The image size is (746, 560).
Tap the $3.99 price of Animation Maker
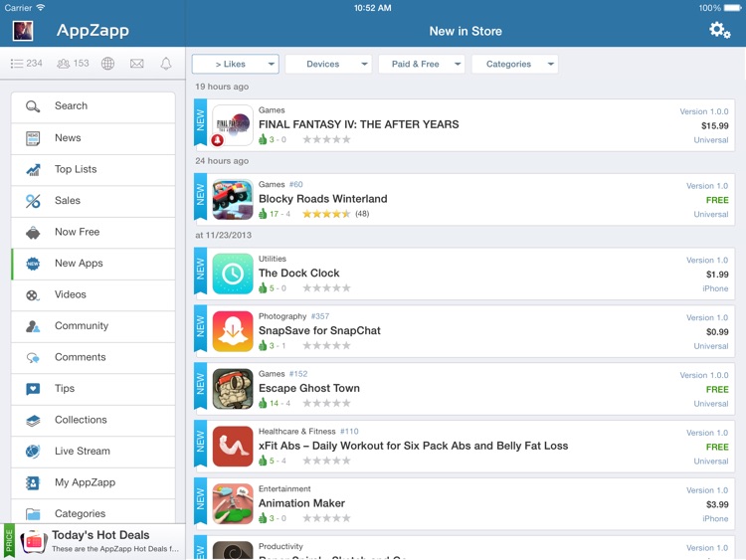point(717,505)
